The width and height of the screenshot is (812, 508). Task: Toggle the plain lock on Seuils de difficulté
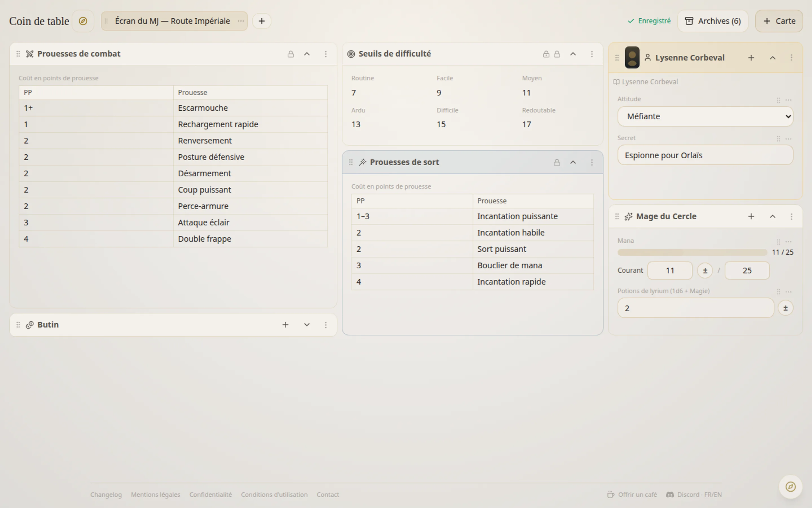click(x=557, y=54)
